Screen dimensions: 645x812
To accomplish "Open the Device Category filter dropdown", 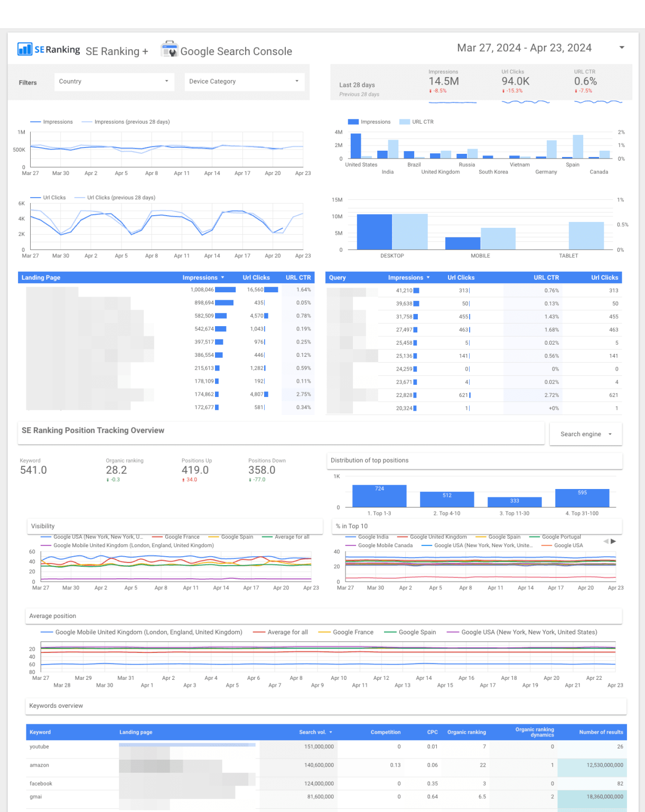I will [x=244, y=81].
